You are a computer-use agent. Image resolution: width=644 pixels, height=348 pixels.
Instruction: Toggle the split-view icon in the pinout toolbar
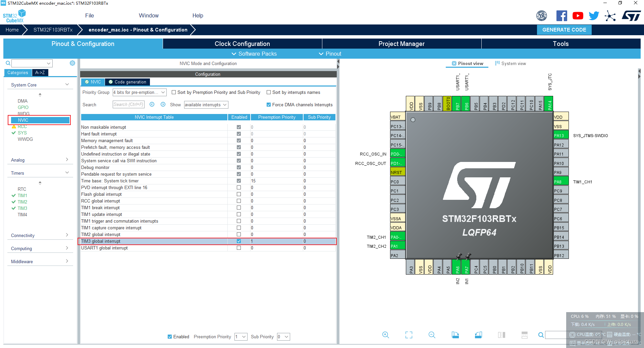(501, 335)
